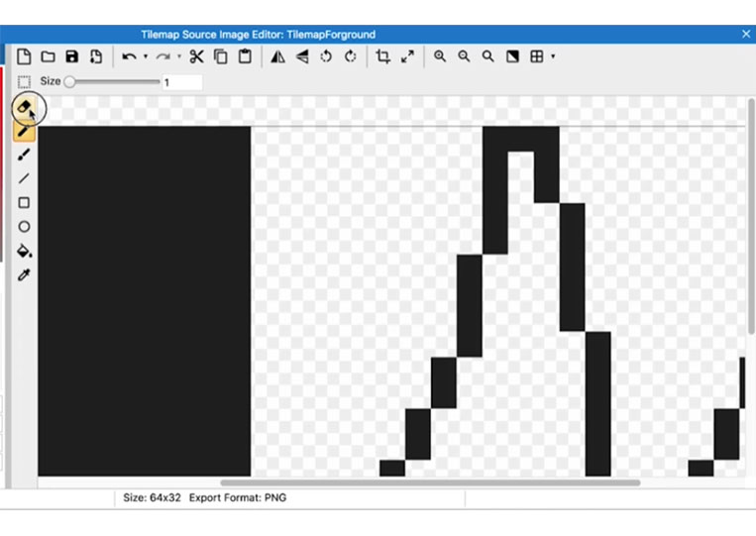Select the Pencil tool

[24, 131]
